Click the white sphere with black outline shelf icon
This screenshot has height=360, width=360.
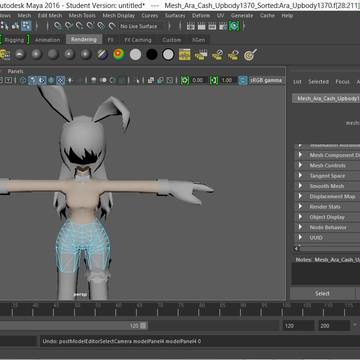[168, 54]
